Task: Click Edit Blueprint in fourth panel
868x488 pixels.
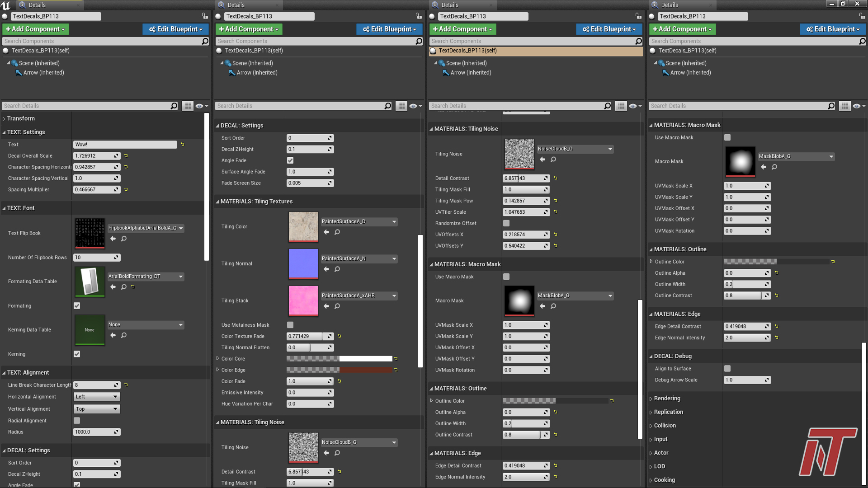Action: [833, 29]
